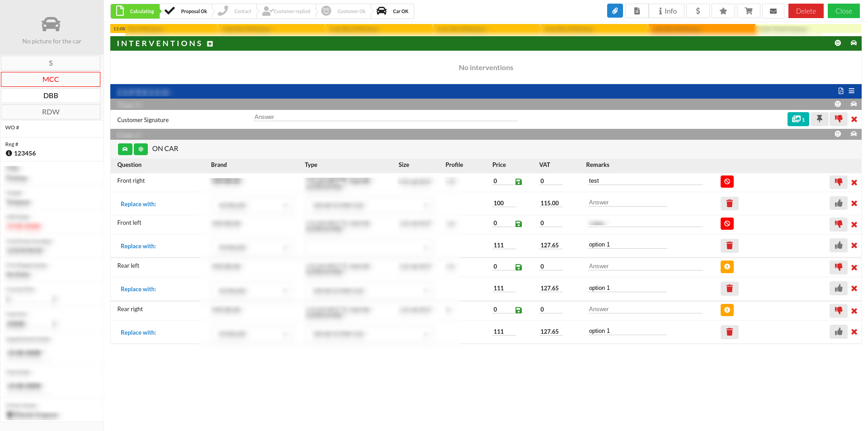Open brand dropdown under Rear right replacement
Screen dimensions: 868x431
253,334
